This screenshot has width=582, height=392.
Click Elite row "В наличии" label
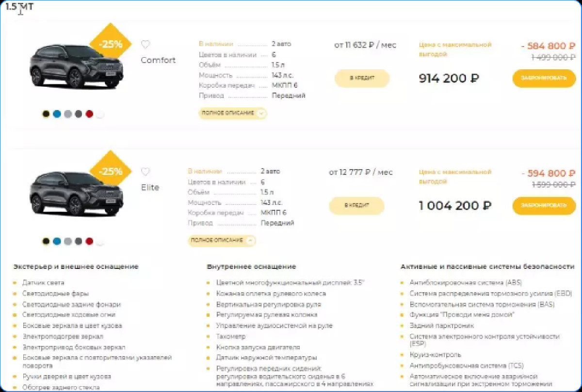pyautogui.click(x=205, y=171)
